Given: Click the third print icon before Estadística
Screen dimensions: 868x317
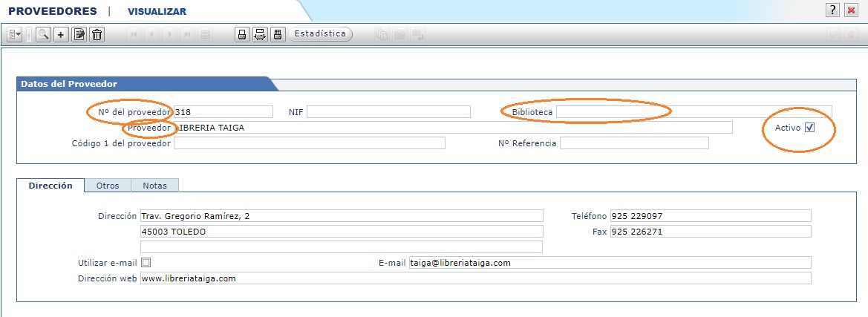Looking at the screenshot, I should tap(278, 34).
